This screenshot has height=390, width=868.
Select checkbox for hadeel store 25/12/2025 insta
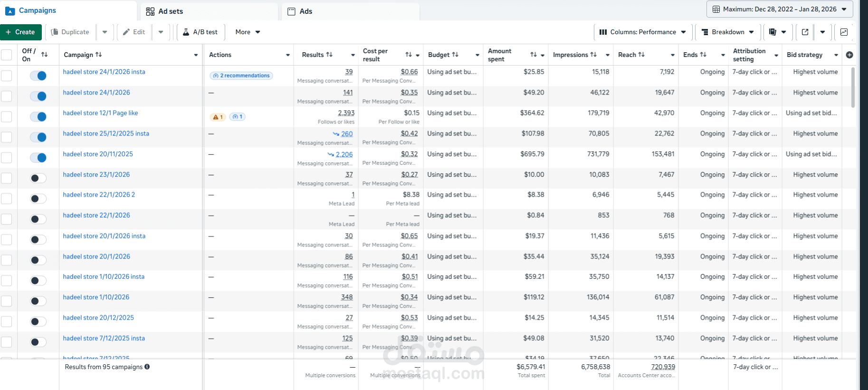[7, 137]
